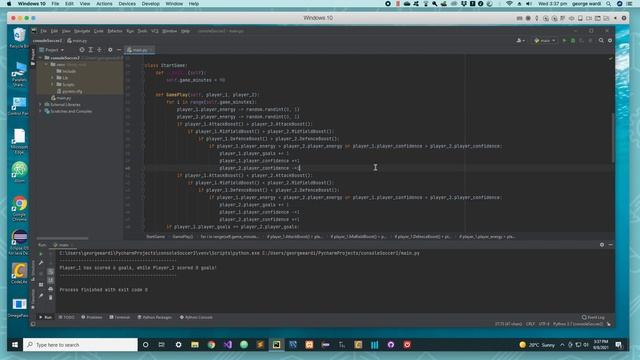Collapse the venv folder

[47, 64]
